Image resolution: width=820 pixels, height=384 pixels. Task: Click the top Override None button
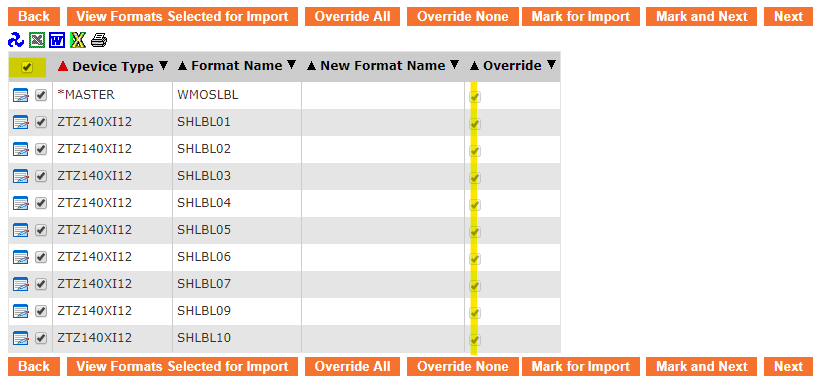(x=463, y=17)
